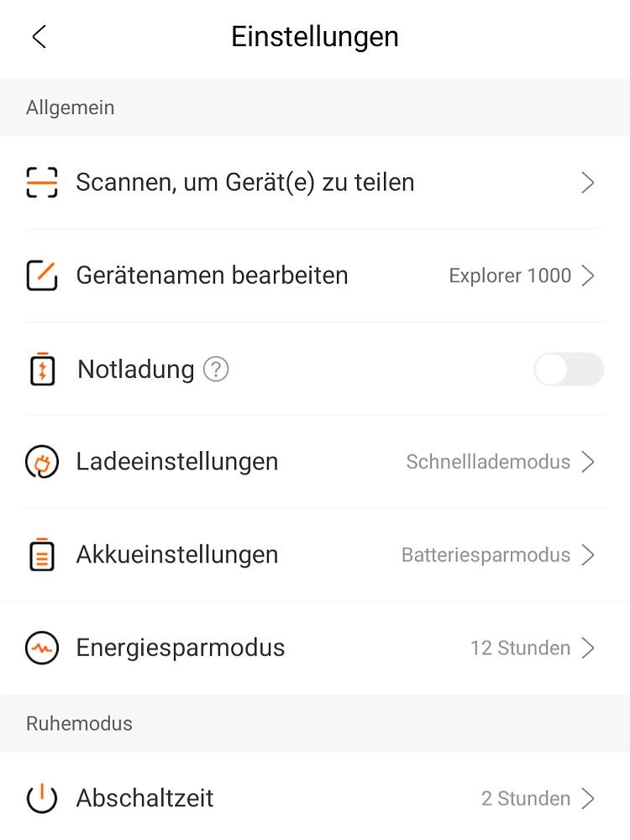630x840 pixels.
Task: Open Scannen, um Gerät(e) zu teilen
Action: (x=244, y=182)
